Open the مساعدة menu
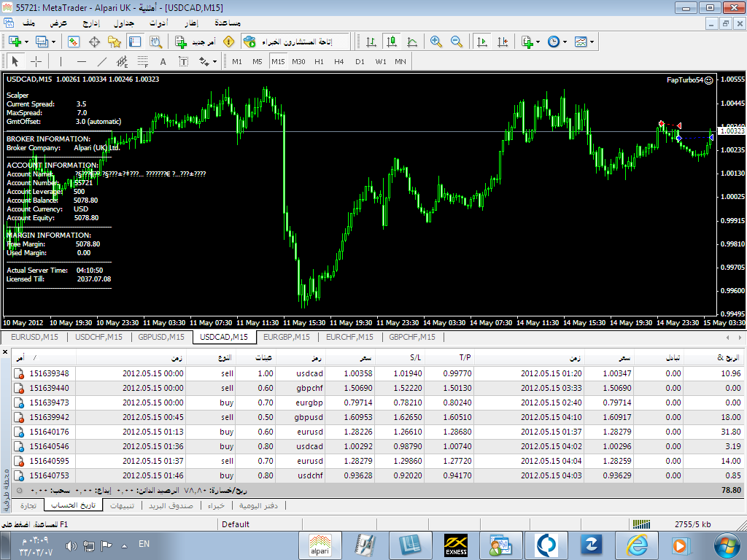This screenshot has width=747, height=560. (228, 23)
